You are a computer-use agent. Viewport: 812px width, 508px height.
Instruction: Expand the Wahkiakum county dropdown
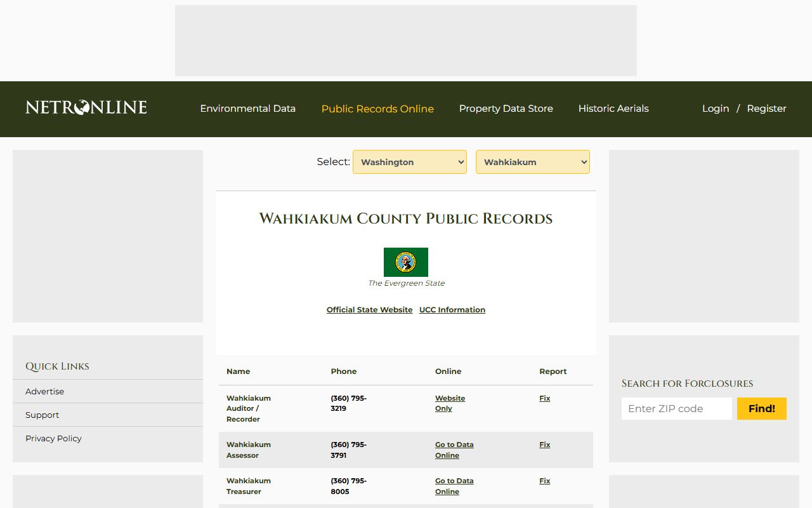(533, 162)
